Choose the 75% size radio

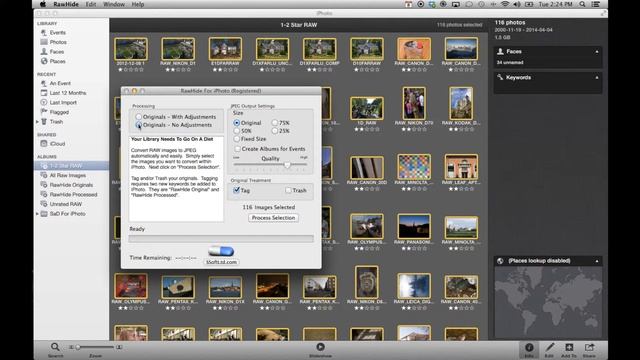pos(275,122)
